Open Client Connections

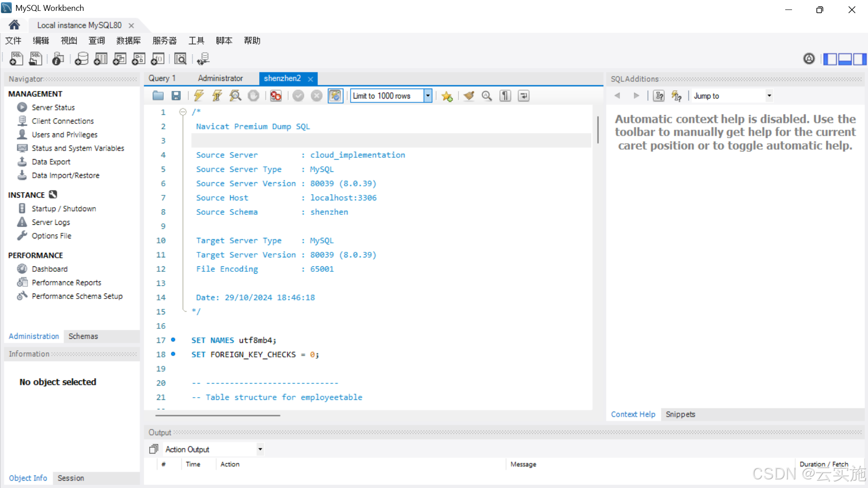[x=62, y=121]
